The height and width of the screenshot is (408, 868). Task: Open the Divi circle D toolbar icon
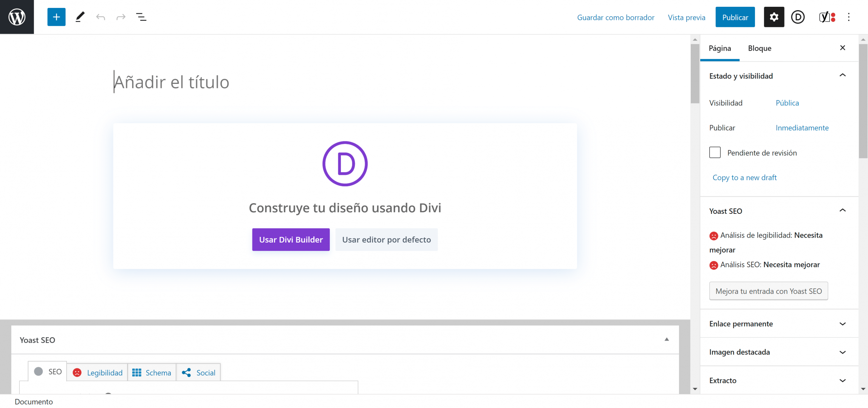[798, 17]
